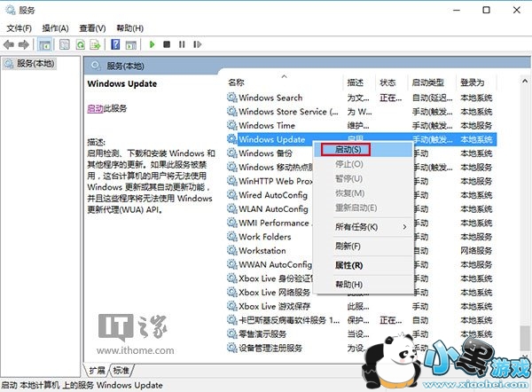Expand the 所有任务(K) submenu
Viewport: 532px width, 392px height.
pos(364,227)
